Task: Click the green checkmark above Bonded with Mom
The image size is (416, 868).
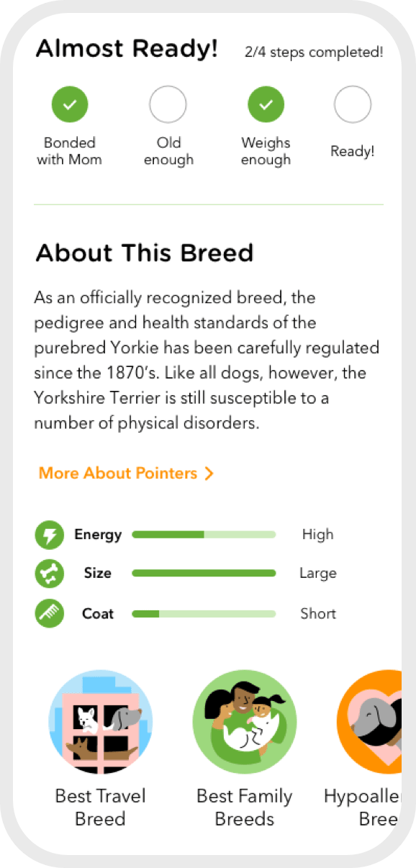Action: [69, 104]
